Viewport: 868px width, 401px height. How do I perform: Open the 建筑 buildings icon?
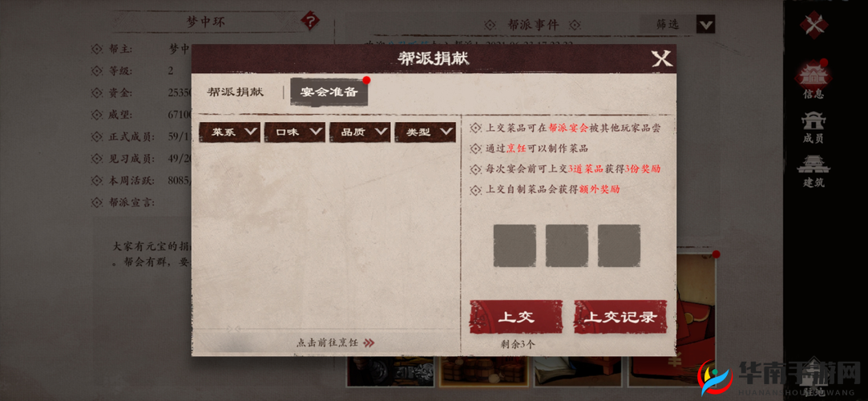(x=813, y=171)
